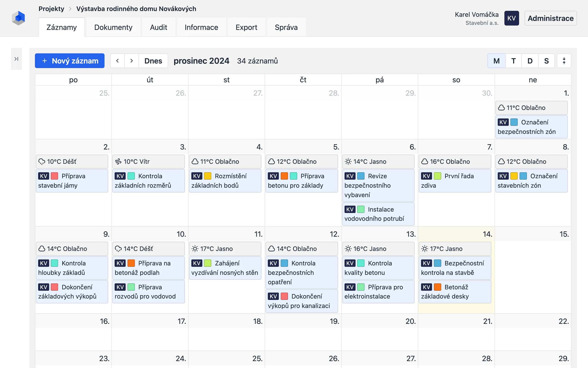Switch to T view

(x=513, y=61)
